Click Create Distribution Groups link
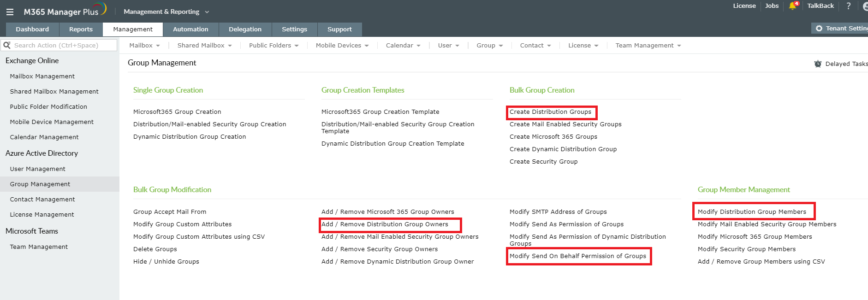 [550, 112]
